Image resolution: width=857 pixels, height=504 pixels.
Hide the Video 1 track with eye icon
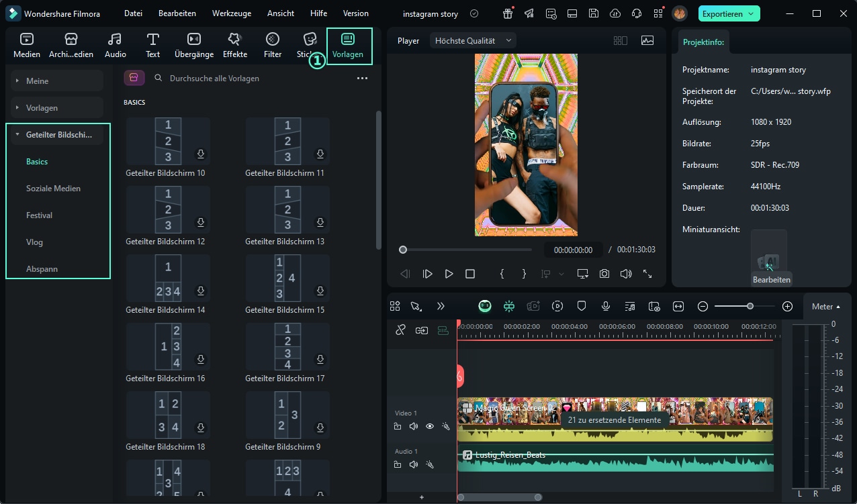coord(430,426)
